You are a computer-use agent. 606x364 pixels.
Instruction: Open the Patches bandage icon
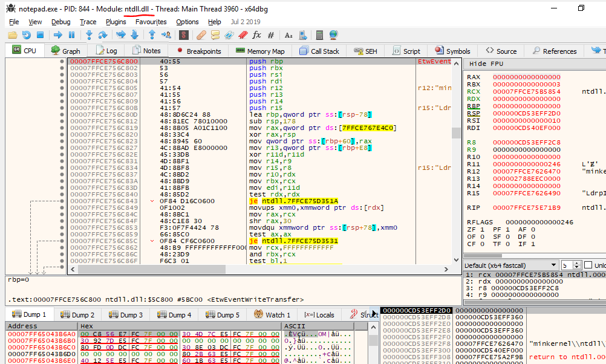click(x=201, y=35)
